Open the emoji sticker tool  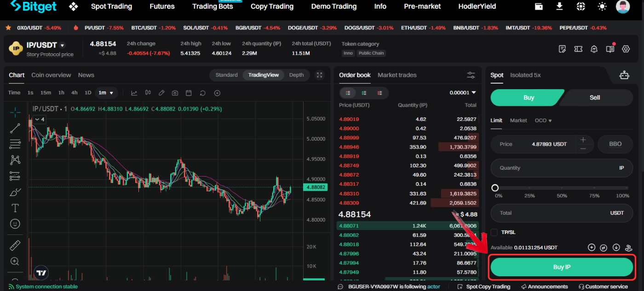coord(15,224)
